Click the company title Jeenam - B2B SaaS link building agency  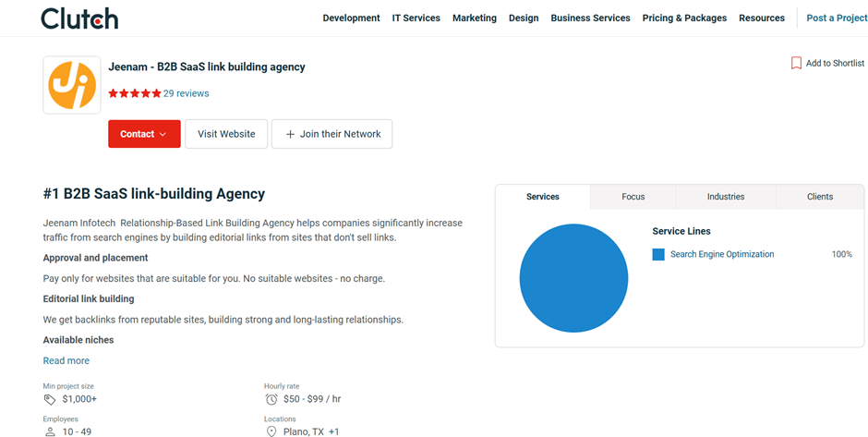tap(207, 67)
